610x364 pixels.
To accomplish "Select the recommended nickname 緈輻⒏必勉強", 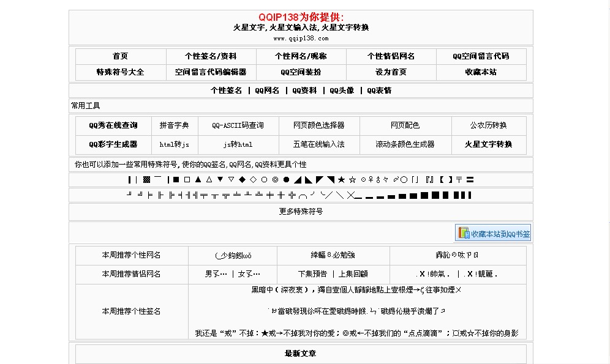I will pyautogui.click(x=333, y=255).
